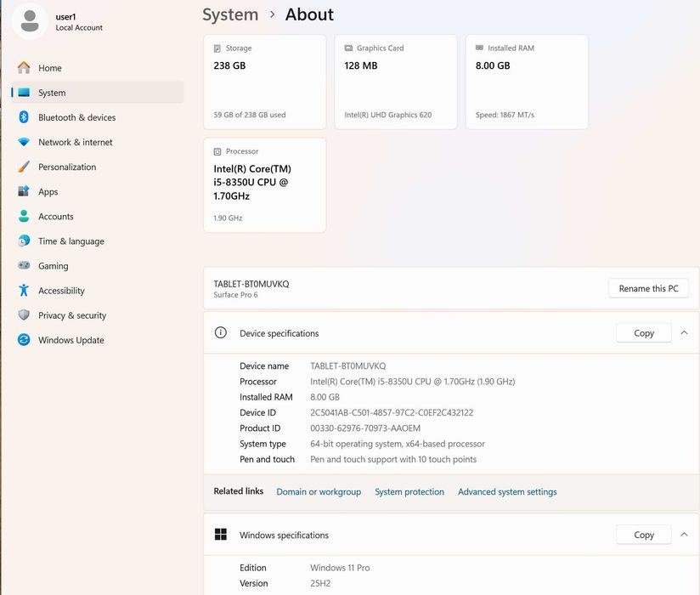Click the Device specifications info icon
Image resolution: width=700 pixels, height=595 pixels.
pyautogui.click(x=221, y=332)
